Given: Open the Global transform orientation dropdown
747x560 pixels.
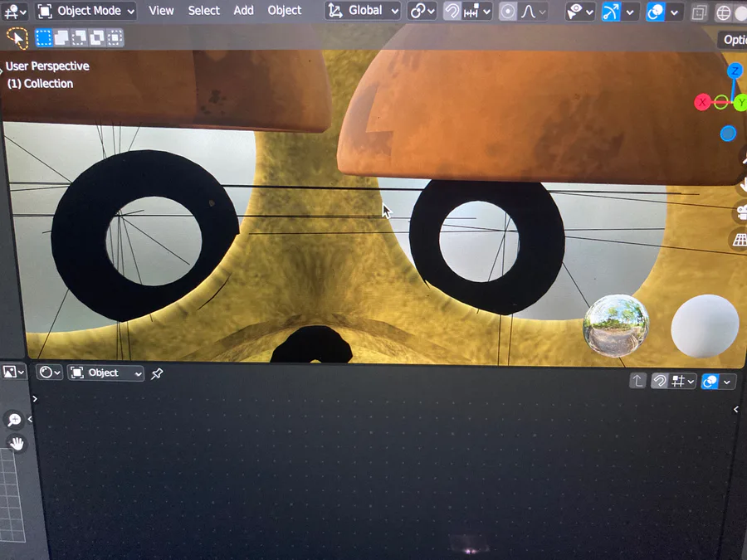Looking at the screenshot, I should [363, 11].
